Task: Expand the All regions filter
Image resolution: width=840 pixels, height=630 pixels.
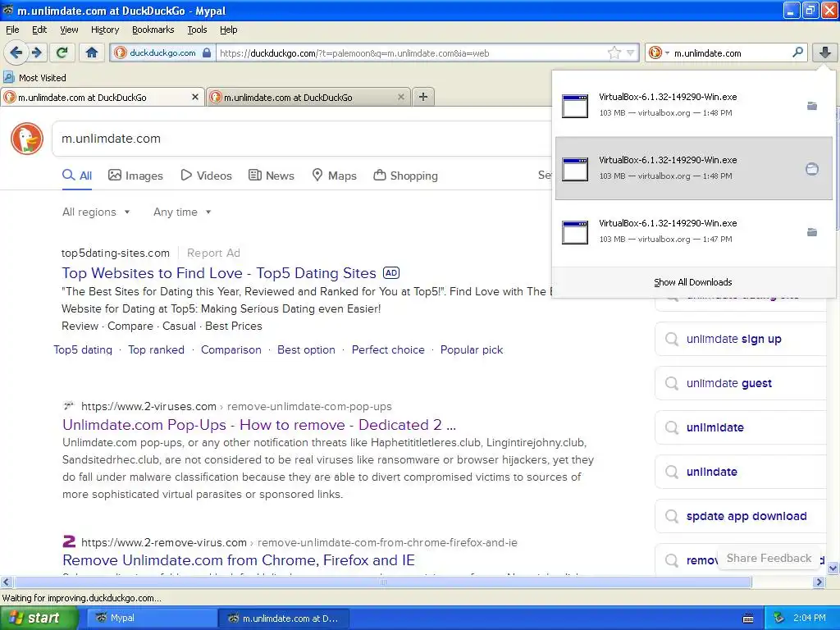Action: 96,212
